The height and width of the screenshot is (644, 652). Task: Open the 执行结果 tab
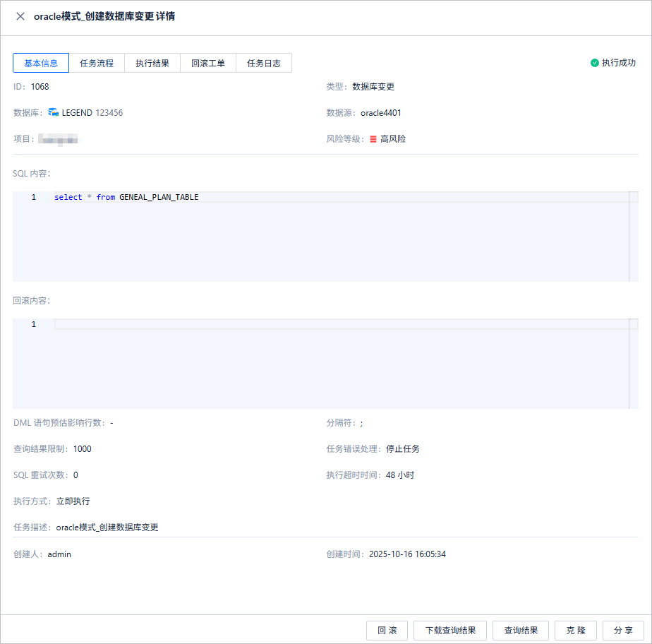pyautogui.click(x=152, y=63)
